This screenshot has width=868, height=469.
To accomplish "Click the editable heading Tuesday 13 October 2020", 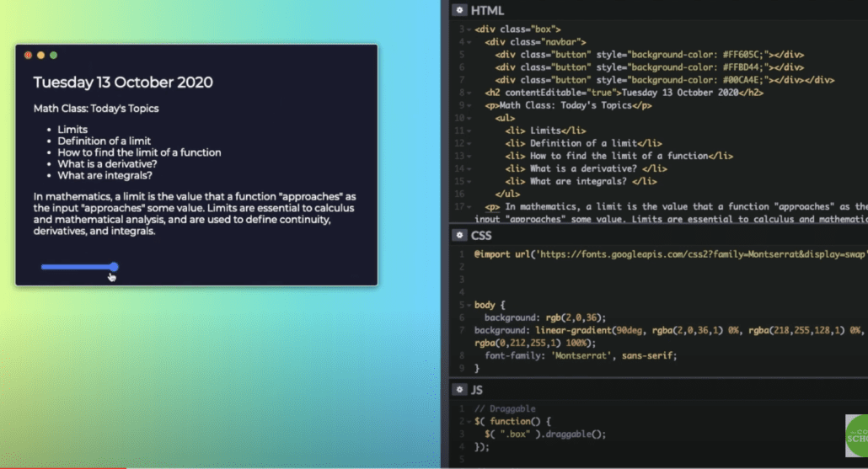I will tap(123, 83).
